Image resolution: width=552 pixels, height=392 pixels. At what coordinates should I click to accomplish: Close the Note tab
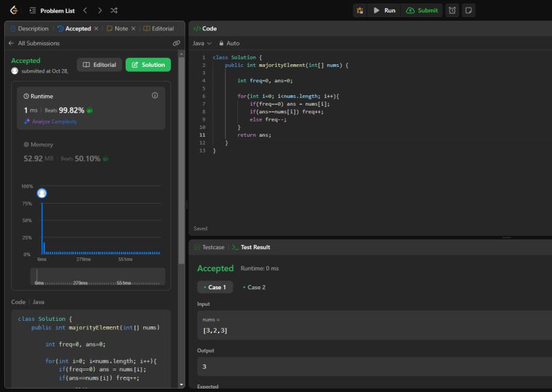pos(133,28)
